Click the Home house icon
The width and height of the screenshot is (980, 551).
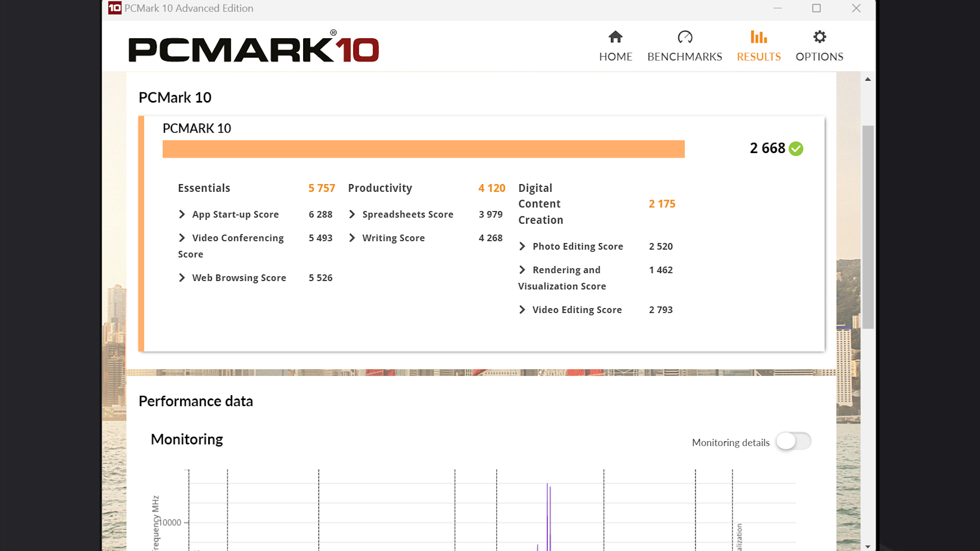[x=616, y=37]
